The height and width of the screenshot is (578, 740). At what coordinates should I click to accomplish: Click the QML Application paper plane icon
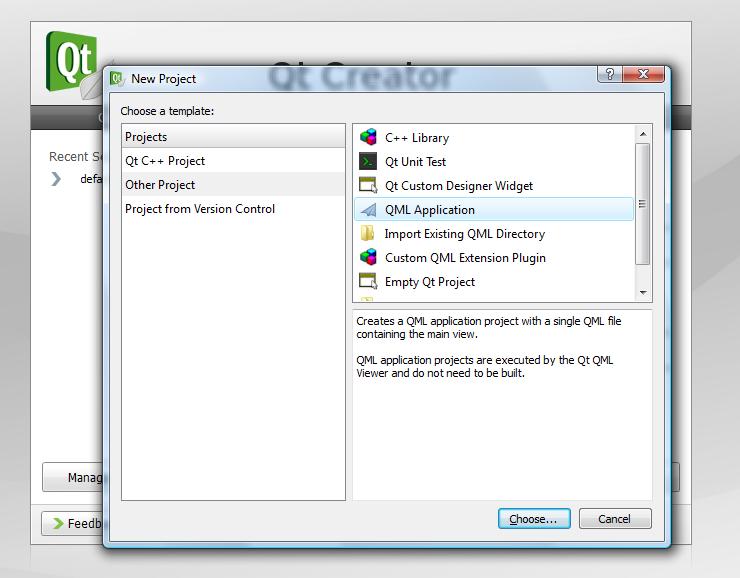click(x=368, y=209)
